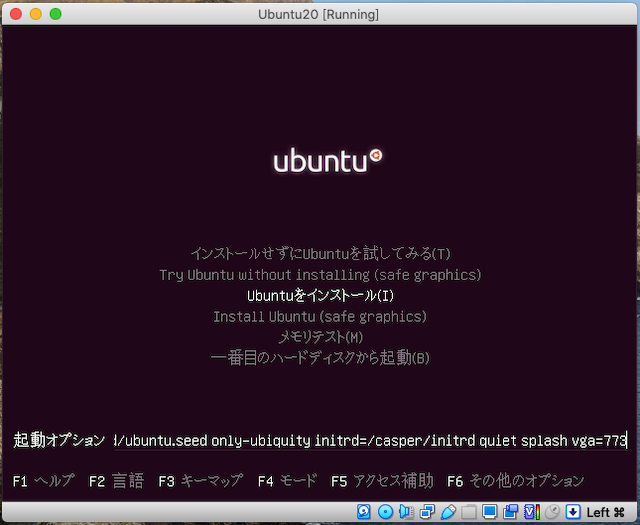Select 一番目のハードディスクから起動(B) entry
Image resolution: width=640 pixels, height=525 pixels.
click(x=320, y=358)
